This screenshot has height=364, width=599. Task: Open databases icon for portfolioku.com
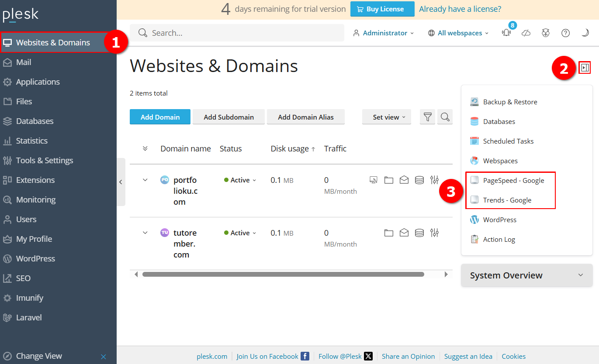tap(419, 180)
